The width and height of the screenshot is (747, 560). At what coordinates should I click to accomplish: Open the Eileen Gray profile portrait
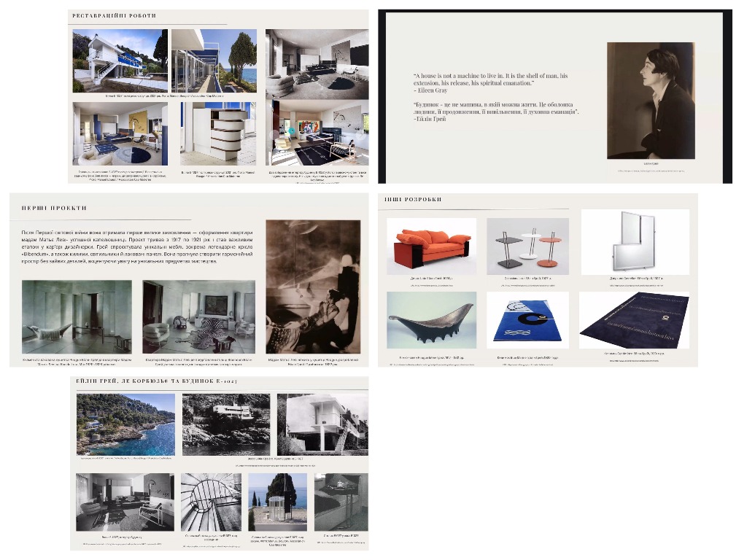(651, 100)
